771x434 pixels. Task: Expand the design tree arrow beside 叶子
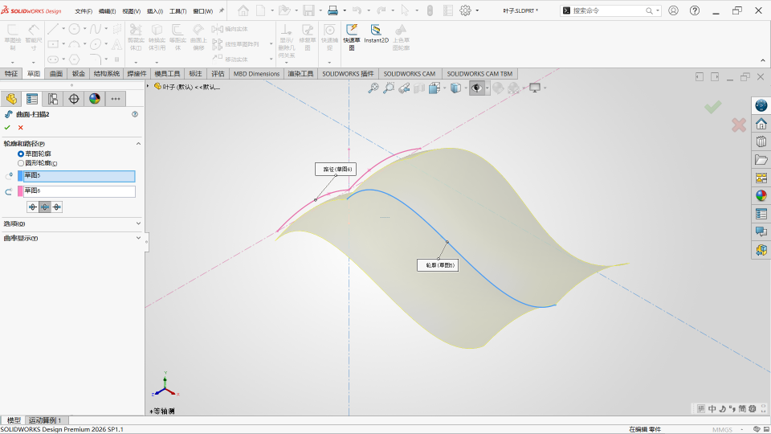[x=148, y=86]
